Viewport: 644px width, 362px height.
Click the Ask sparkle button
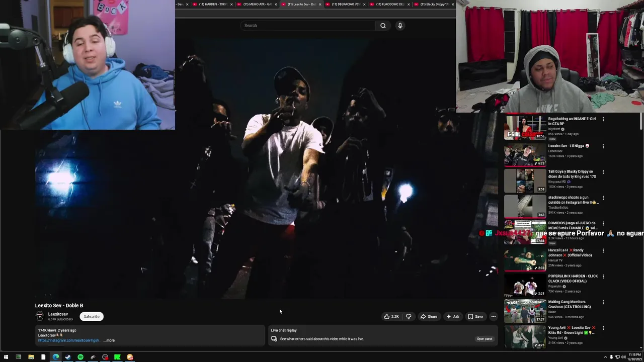tap(453, 317)
